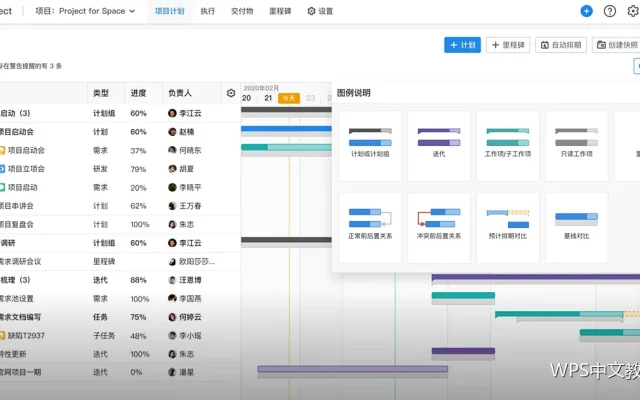Open the 设置 tab with gear icon

pyautogui.click(x=320, y=11)
